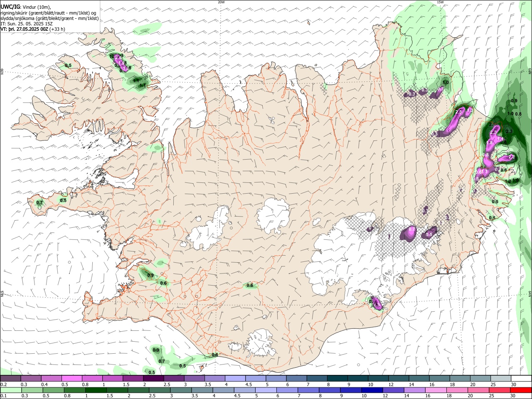
Task: Click the 8 dark teal swatch, upper legend row
Action: pos(337,379)
